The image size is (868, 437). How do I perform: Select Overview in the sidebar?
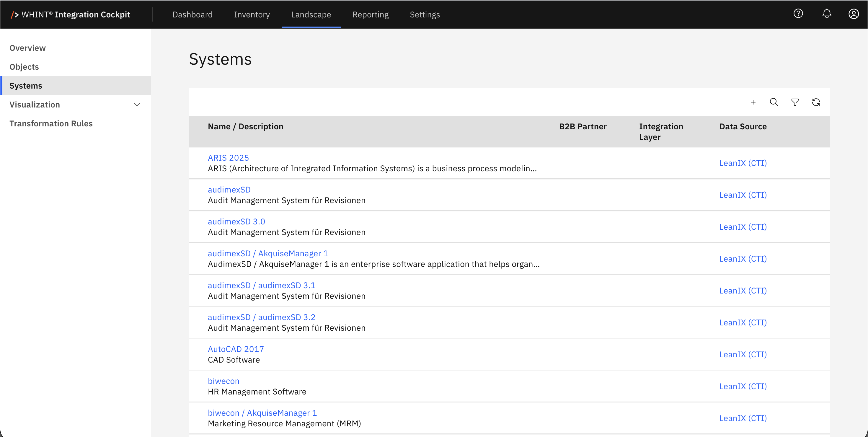point(28,48)
